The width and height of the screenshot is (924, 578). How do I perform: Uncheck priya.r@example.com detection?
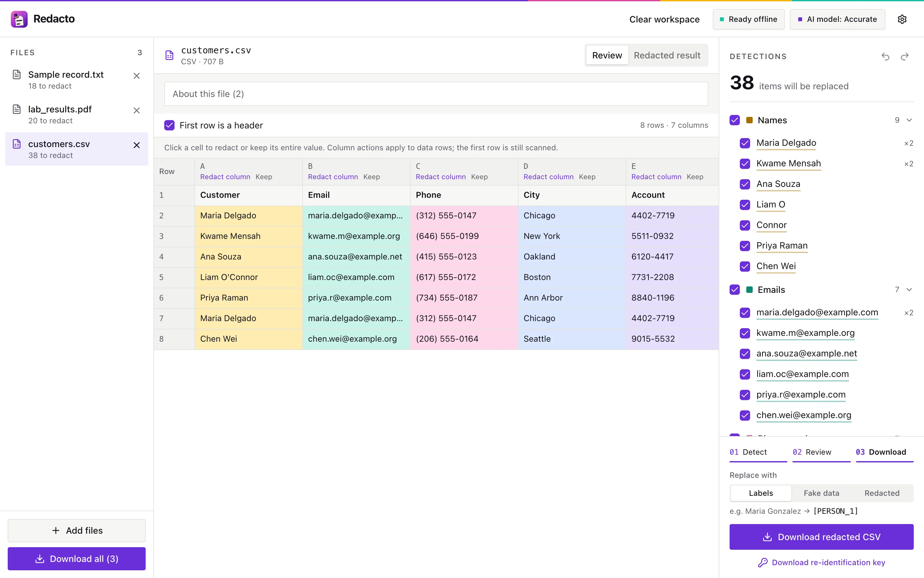tap(745, 395)
